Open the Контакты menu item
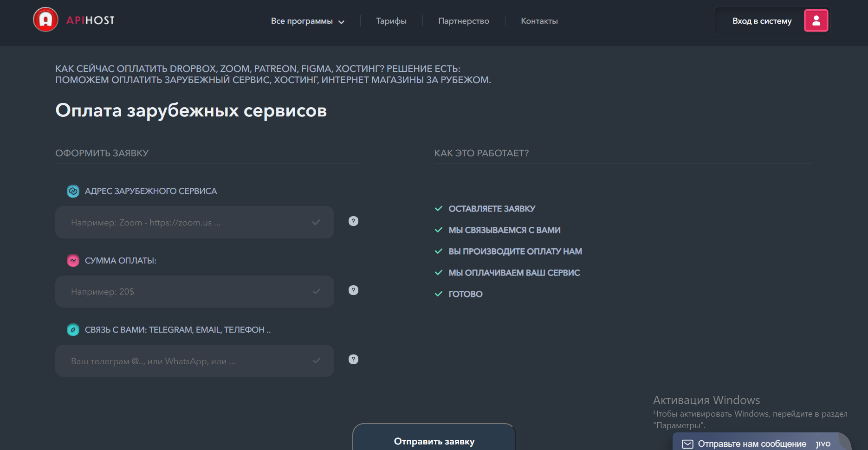 click(x=539, y=21)
